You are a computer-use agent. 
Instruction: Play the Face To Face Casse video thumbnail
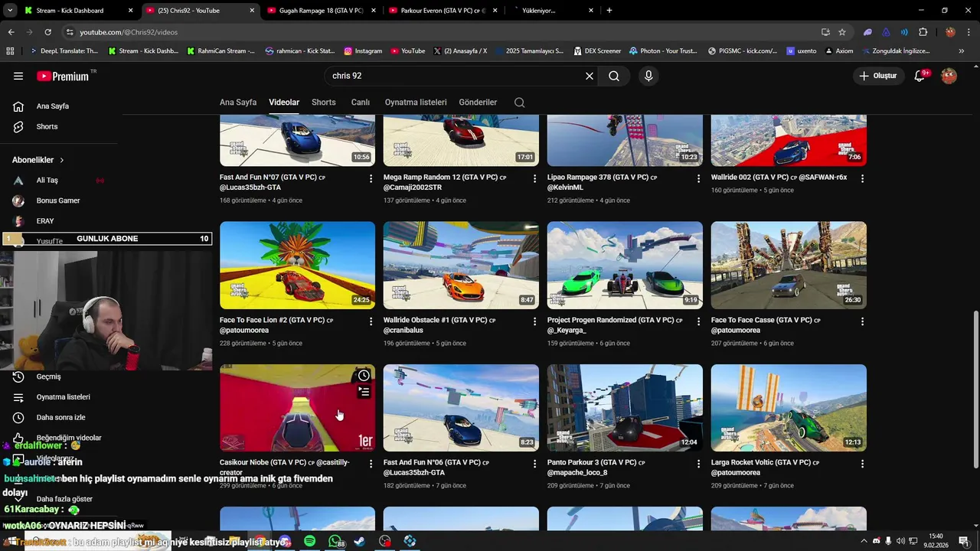pyautogui.click(x=789, y=266)
